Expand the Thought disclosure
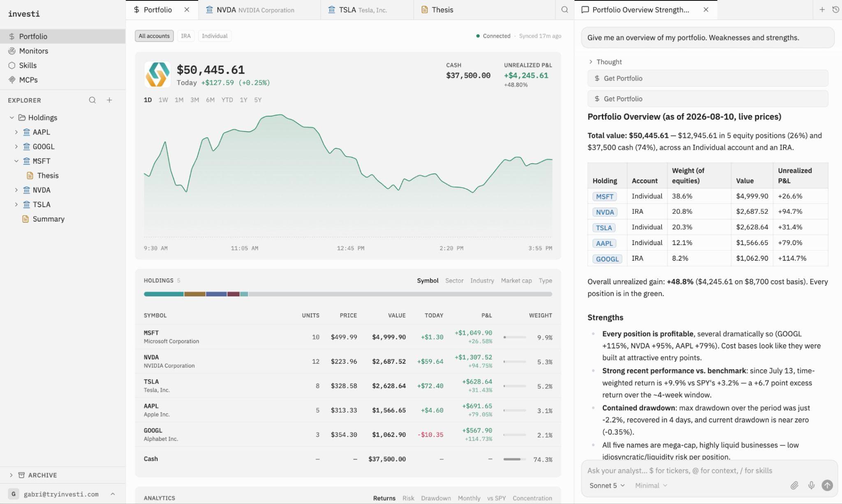The image size is (842, 504). (605, 62)
